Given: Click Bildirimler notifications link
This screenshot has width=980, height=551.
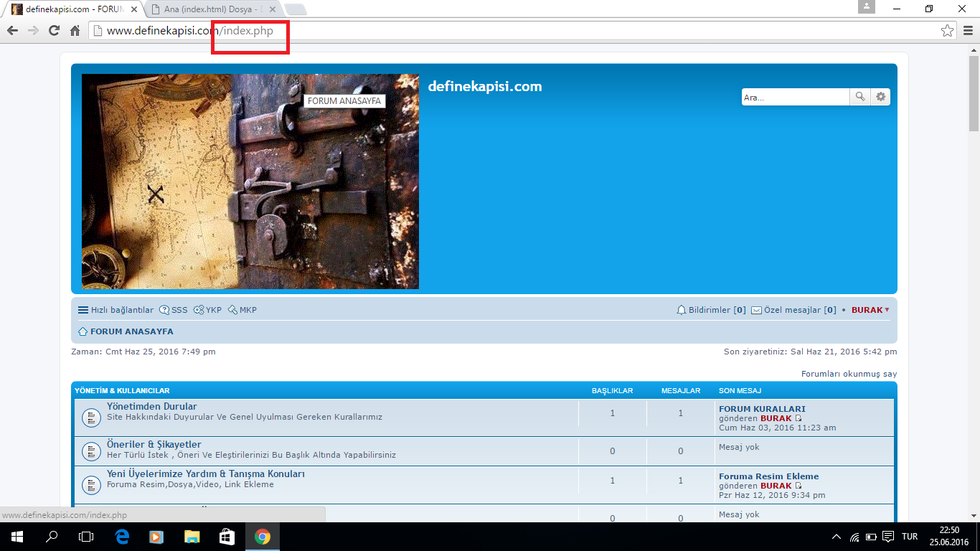Looking at the screenshot, I should click(x=710, y=310).
